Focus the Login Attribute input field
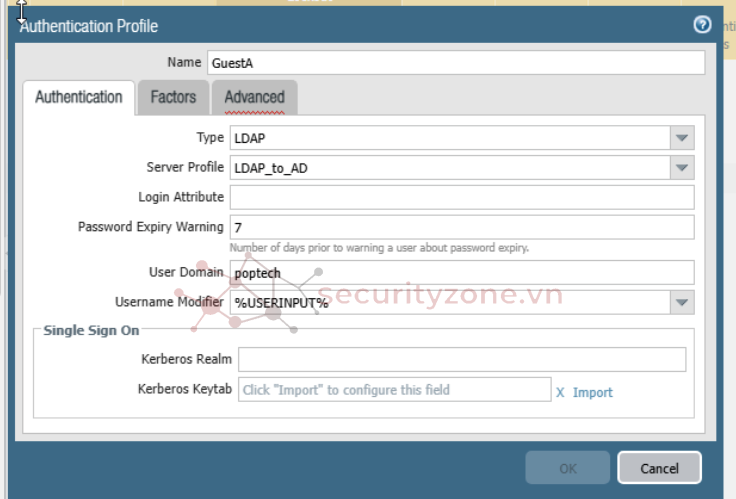The height and width of the screenshot is (499, 736). coord(461,197)
